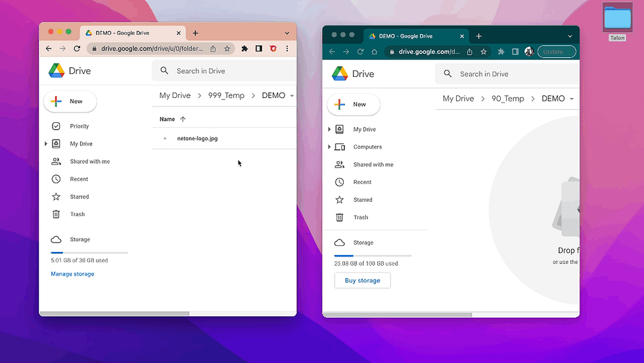Viewport: 644px width, 363px height.
Task: Open Storage in right Drive sidebar
Action: (363, 243)
